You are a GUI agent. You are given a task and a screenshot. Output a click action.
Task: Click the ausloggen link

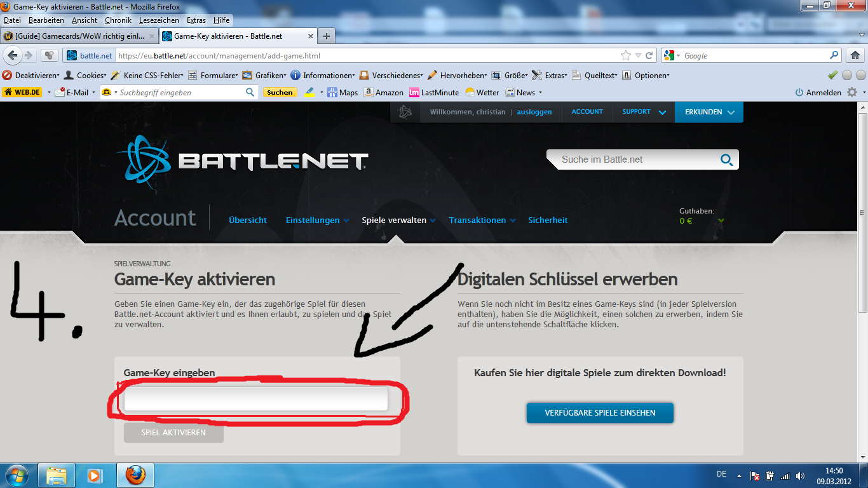pos(534,112)
